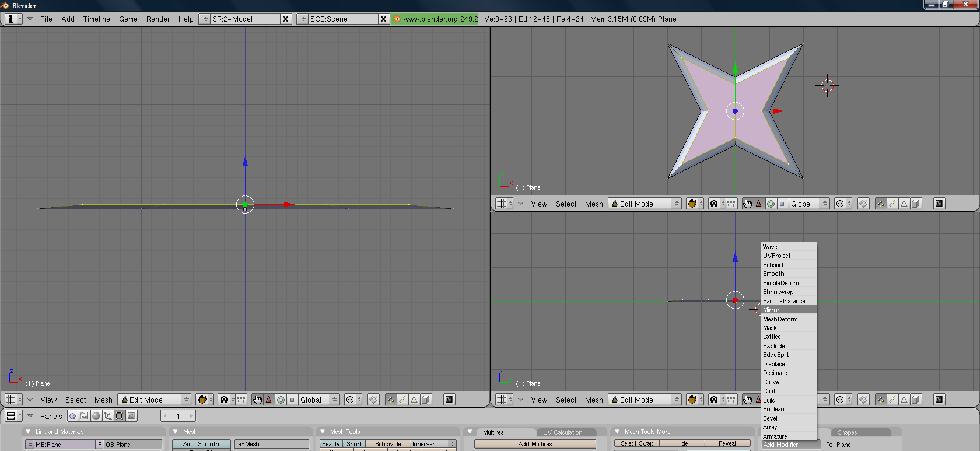Open the Scene context icon in the Panels row
Viewport: 980px width, 451px height.
(132, 416)
